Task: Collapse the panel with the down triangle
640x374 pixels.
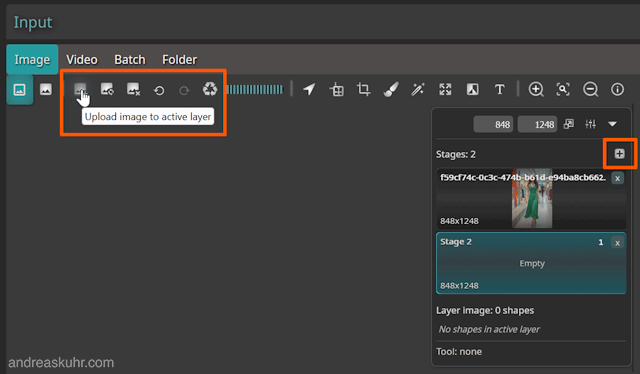Action: pyautogui.click(x=612, y=124)
